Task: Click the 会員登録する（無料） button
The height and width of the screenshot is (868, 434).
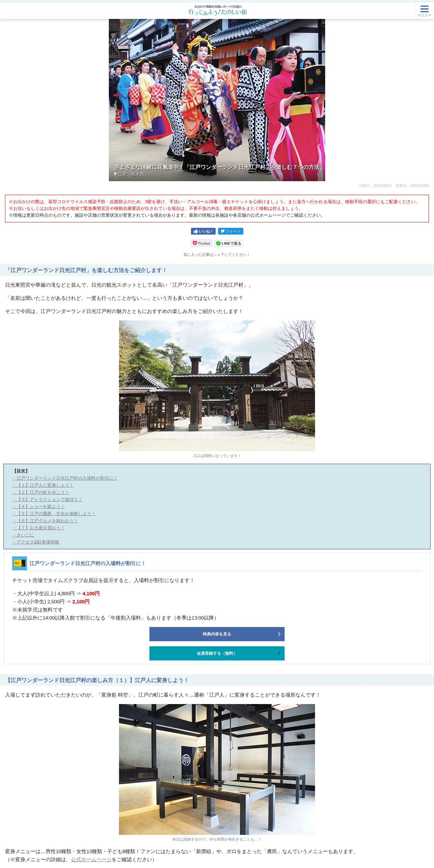Action: click(217, 653)
